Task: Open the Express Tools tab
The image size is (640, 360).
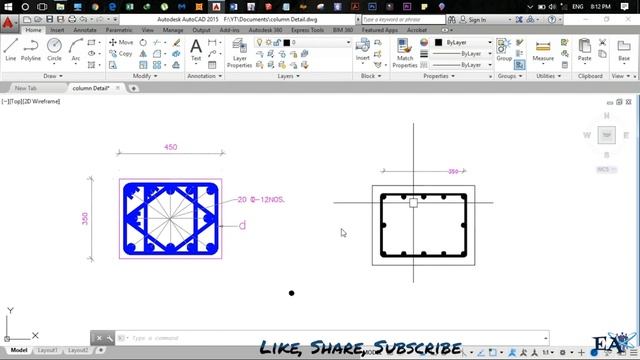Action: coord(307,30)
